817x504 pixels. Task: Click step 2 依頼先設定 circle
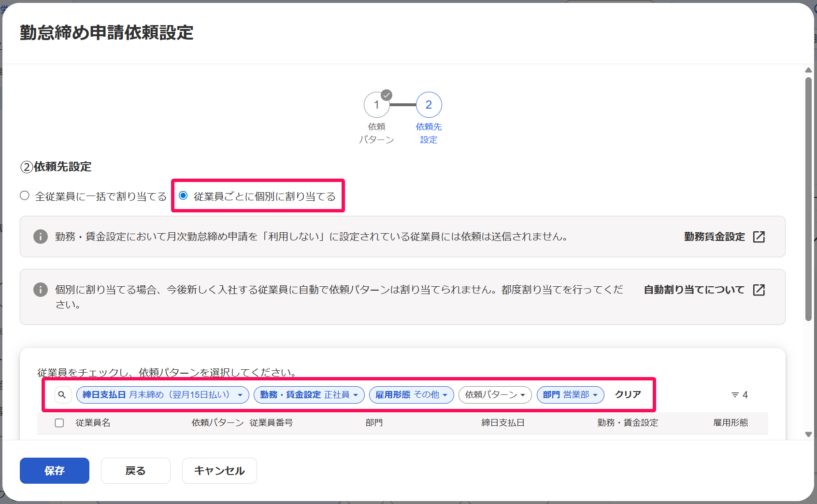point(429,105)
